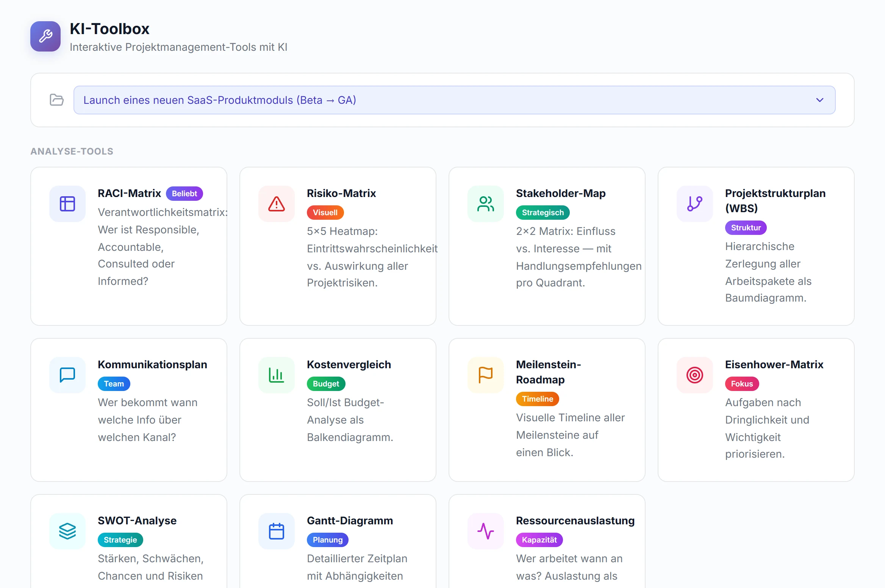Click the Budget badge

(326, 384)
